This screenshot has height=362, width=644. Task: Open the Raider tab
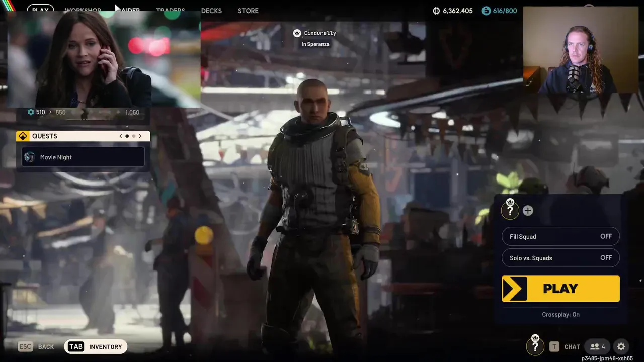point(128,11)
